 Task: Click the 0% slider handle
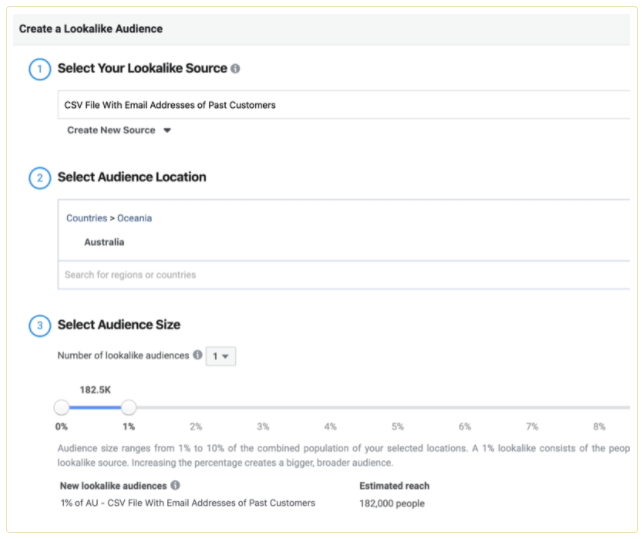62,407
